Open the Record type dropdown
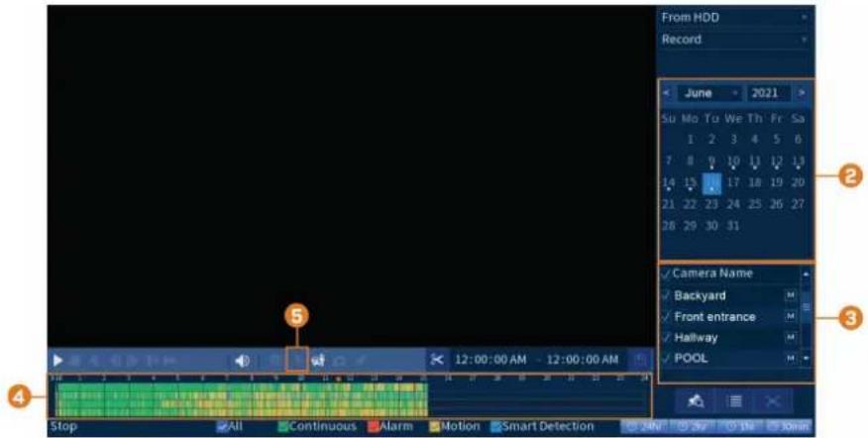Image resolution: width=868 pixels, height=438 pixels. (734, 40)
